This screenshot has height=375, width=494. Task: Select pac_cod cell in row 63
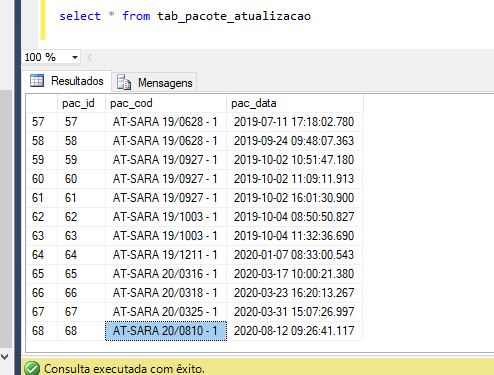point(166,236)
